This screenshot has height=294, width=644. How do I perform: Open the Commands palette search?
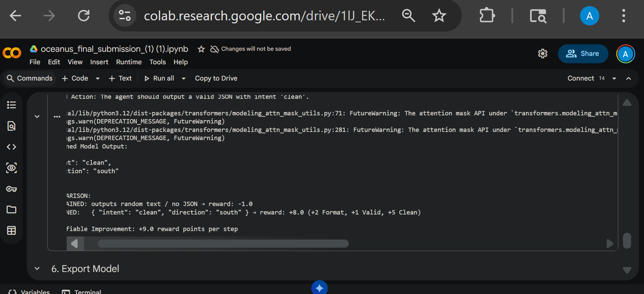coord(30,78)
